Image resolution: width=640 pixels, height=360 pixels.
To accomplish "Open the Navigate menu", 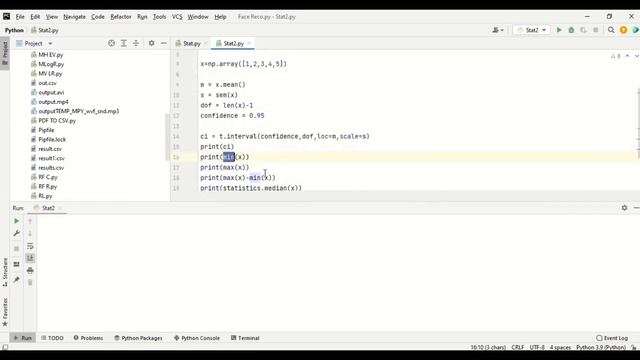I will pos(74,17).
